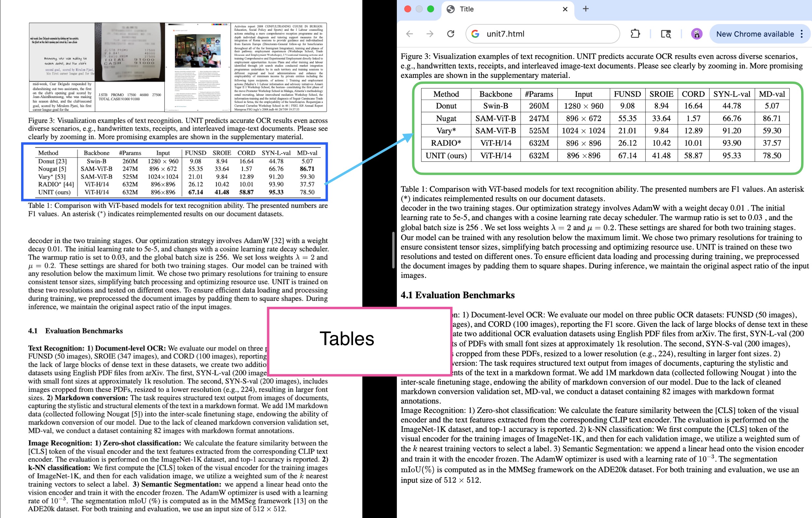
Task: Click the PDF vertical scrollbar handle
Action: (x=393, y=250)
